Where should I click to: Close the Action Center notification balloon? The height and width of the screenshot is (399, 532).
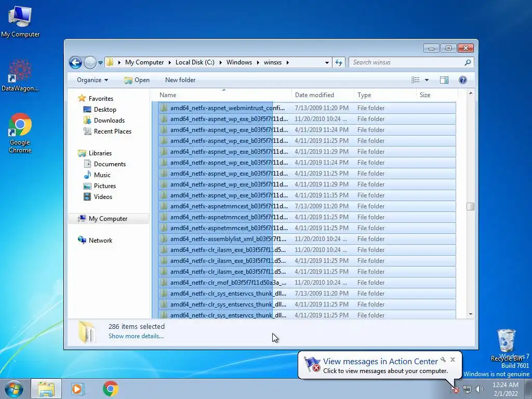(x=453, y=360)
